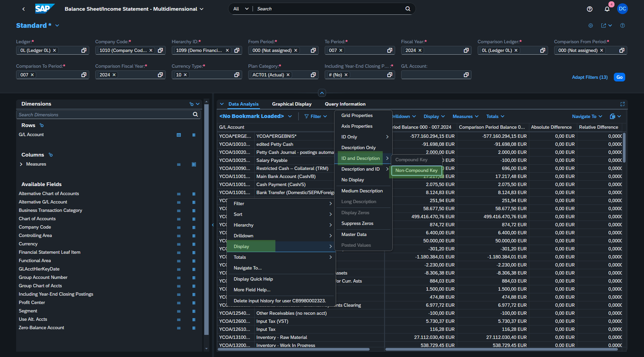The height and width of the screenshot is (357, 644).
Task: Click the search icon in Dimensions panel
Action: point(195,114)
